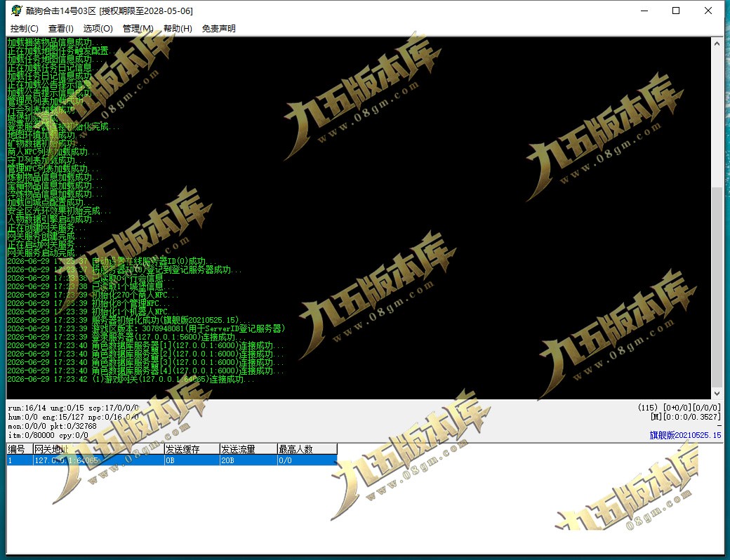Viewport: 730px width, 560px height.
Task: Click the 最高人数 column header
Action: 307,449
